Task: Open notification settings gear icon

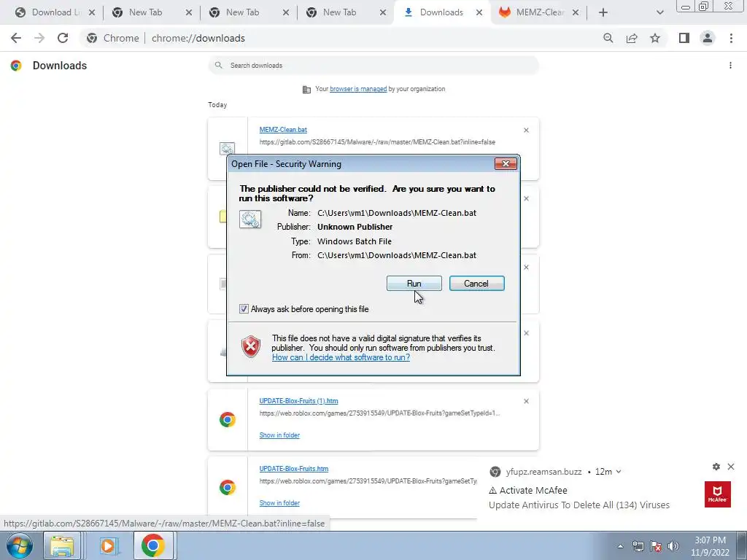Action: pyautogui.click(x=716, y=467)
